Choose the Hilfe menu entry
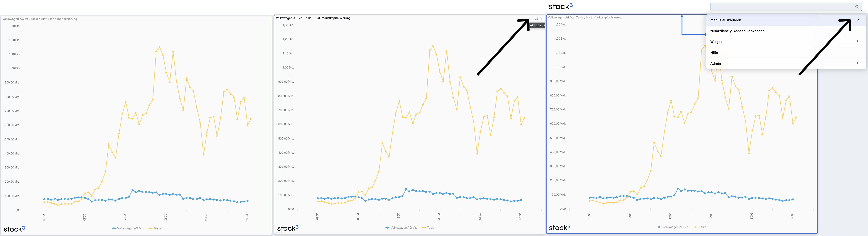868x236 pixels. point(786,53)
